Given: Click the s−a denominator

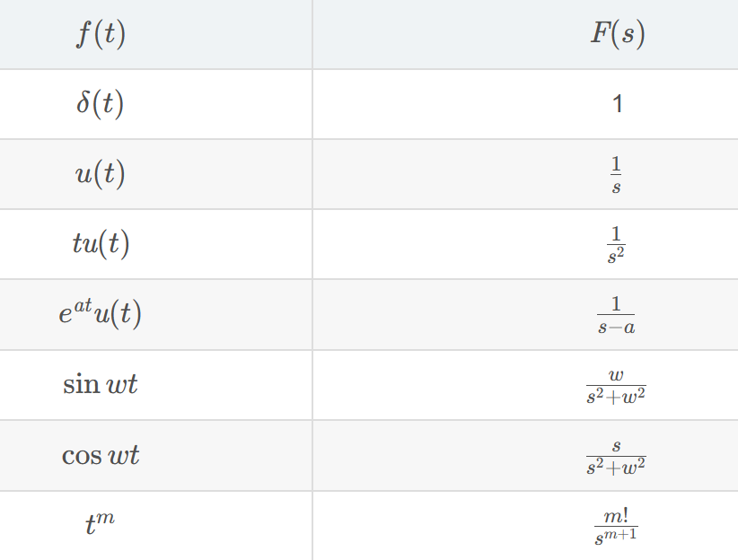Looking at the screenshot, I should (616, 327).
